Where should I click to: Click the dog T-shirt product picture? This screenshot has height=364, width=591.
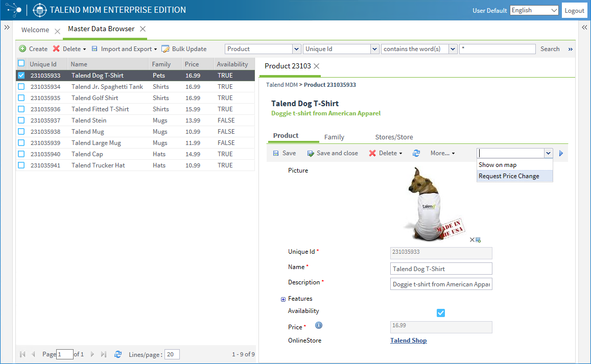pyautogui.click(x=434, y=204)
